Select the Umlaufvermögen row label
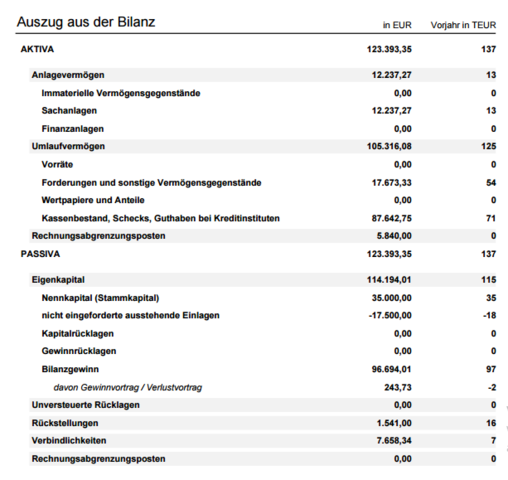Image resolution: width=508 pixels, height=480 pixels. point(68,146)
